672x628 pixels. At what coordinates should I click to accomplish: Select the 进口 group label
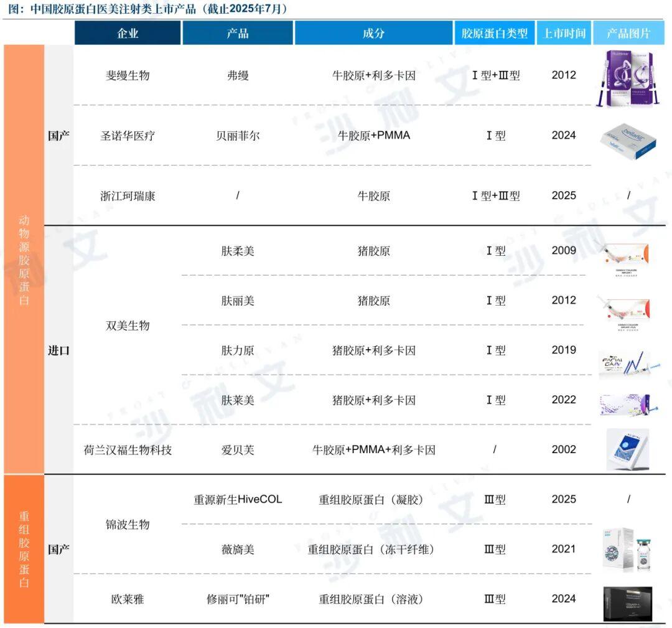58,350
